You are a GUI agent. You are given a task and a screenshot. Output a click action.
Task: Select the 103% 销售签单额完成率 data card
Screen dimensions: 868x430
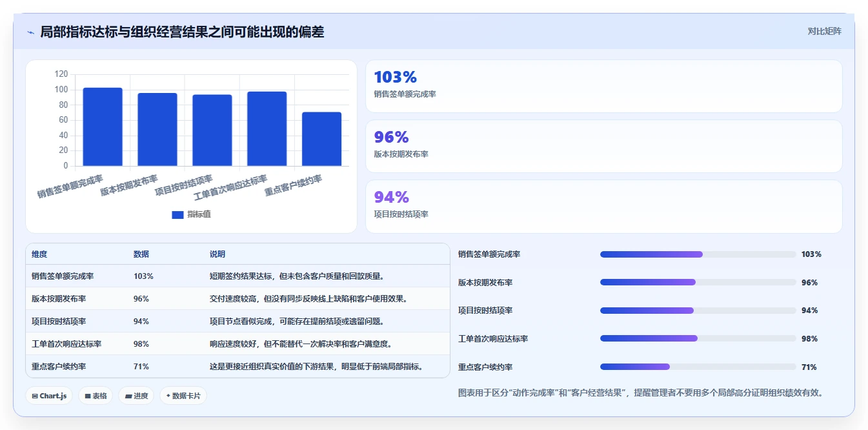tap(603, 87)
